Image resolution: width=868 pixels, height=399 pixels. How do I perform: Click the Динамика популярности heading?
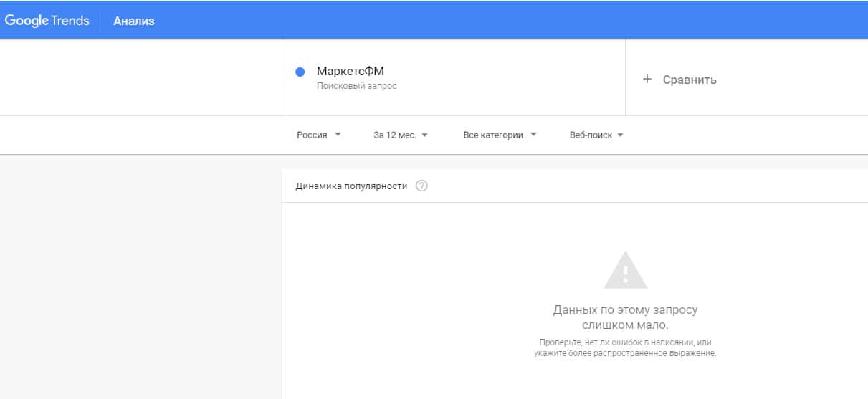click(x=351, y=186)
